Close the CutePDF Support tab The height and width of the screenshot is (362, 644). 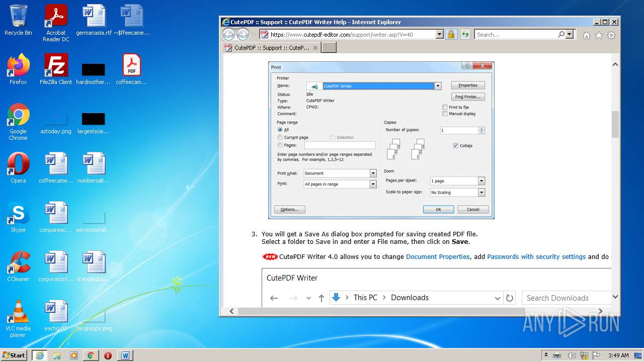315,48
